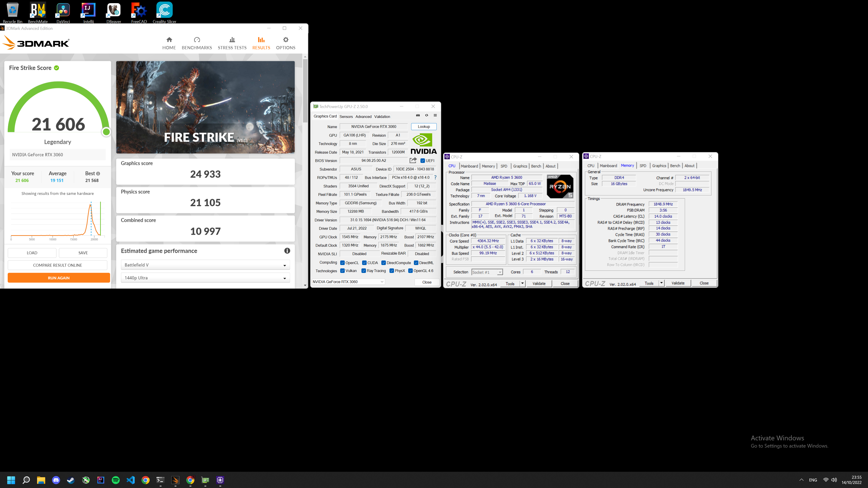Viewport: 868px width, 488px height.
Task: Click the Bus Interface question mark icon
Action: click(435, 178)
